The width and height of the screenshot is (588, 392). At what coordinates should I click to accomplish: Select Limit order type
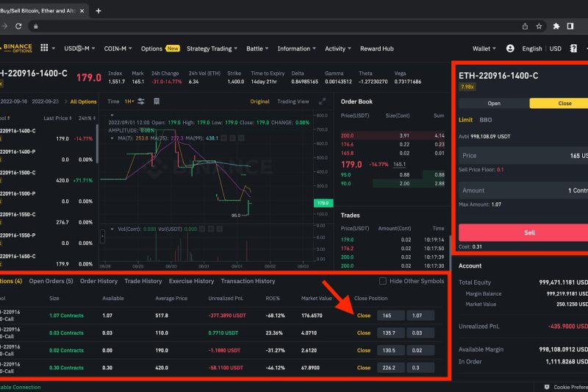coord(465,120)
